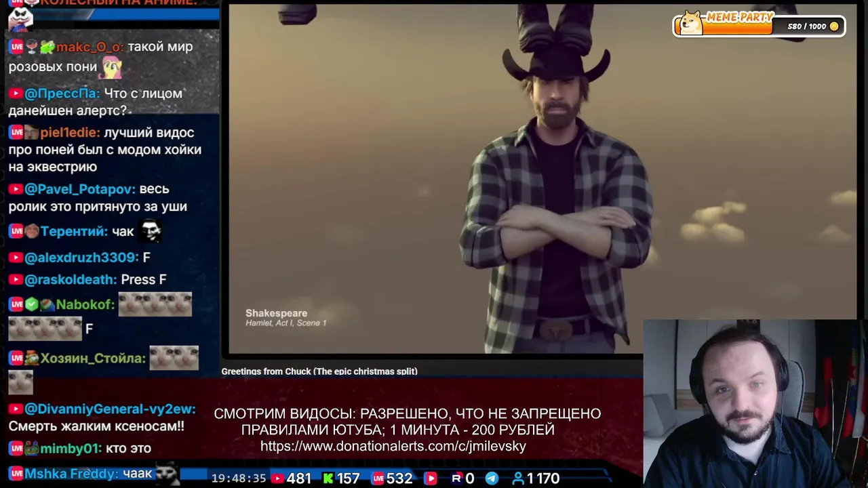Click the YouTube badge next to @Pavel_Potapov
The image size is (868, 488).
pyautogui.click(x=16, y=189)
